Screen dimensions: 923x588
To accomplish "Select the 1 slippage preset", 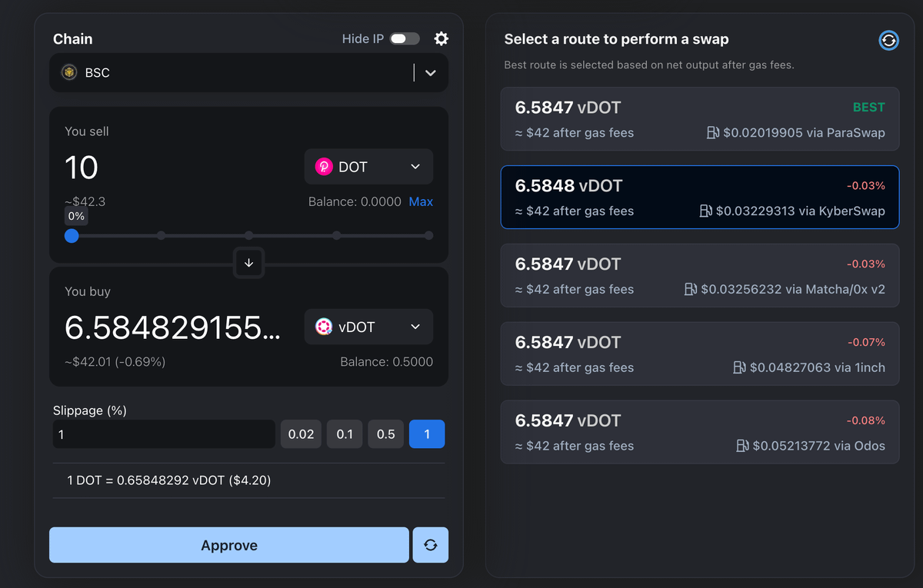I will pyautogui.click(x=427, y=434).
